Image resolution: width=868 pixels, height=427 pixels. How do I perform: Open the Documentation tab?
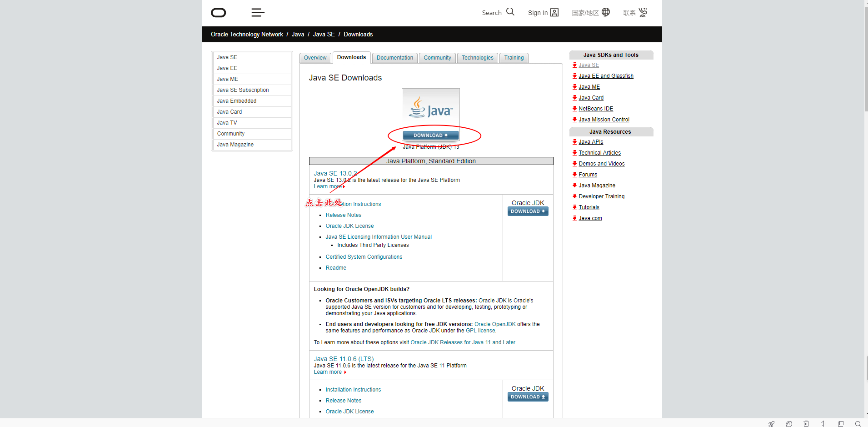[395, 58]
